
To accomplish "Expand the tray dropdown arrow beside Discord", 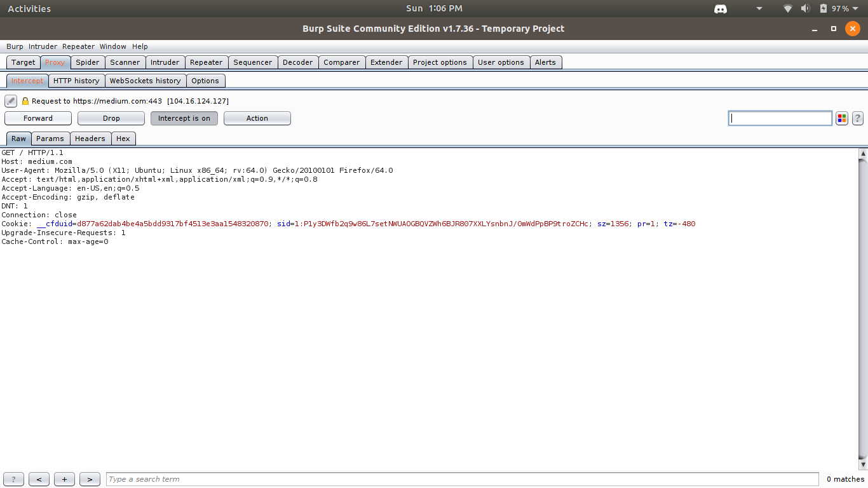I will coord(759,9).
